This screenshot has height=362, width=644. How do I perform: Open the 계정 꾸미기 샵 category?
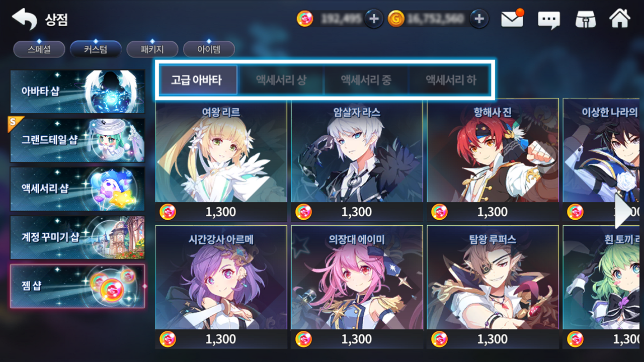(x=77, y=237)
